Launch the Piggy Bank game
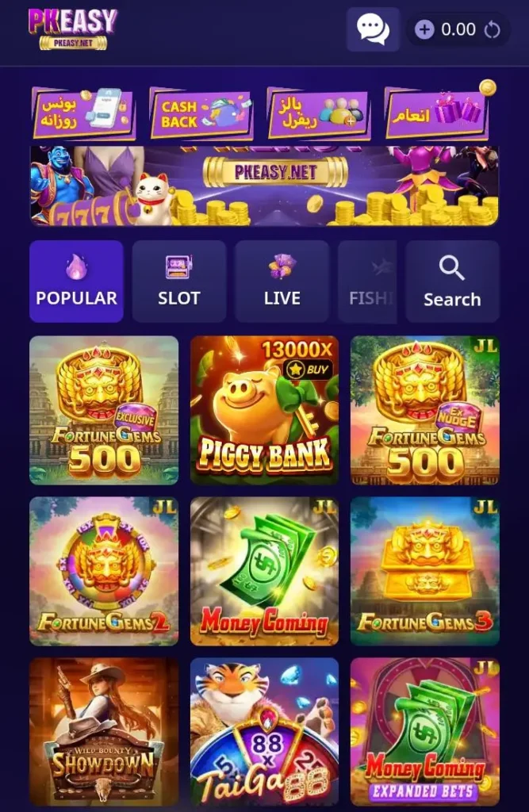Image resolution: width=529 pixels, height=812 pixels. pos(264,410)
